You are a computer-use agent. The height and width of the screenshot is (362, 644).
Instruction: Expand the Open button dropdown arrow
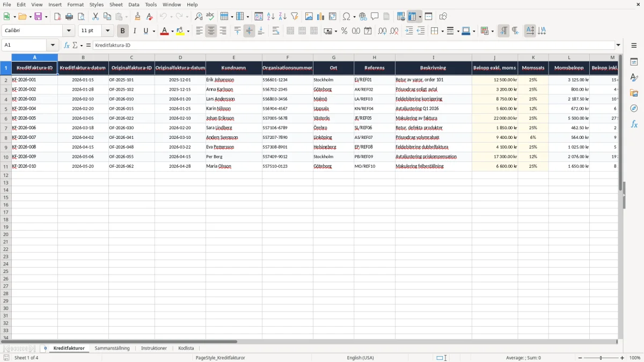30,17
